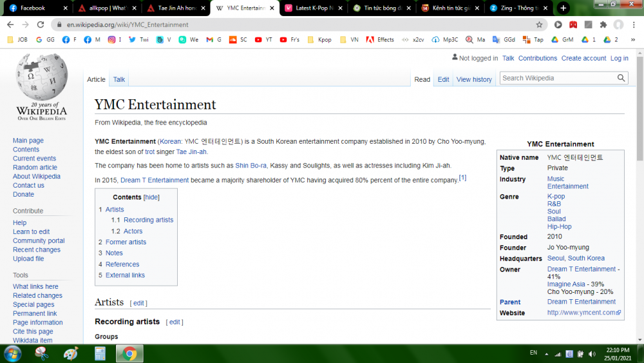Click the Wikipedia search magnifier icon

[x=621, y=78]
